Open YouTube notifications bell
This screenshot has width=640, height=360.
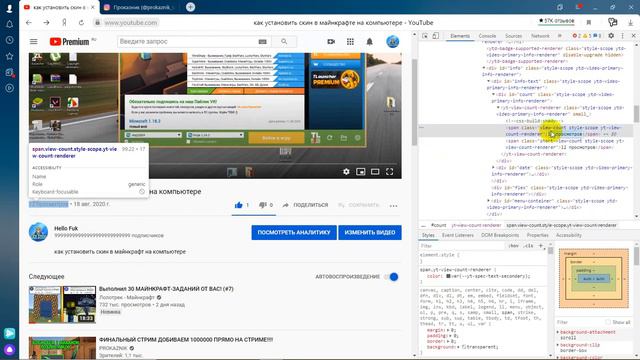(x=369, y=42)
